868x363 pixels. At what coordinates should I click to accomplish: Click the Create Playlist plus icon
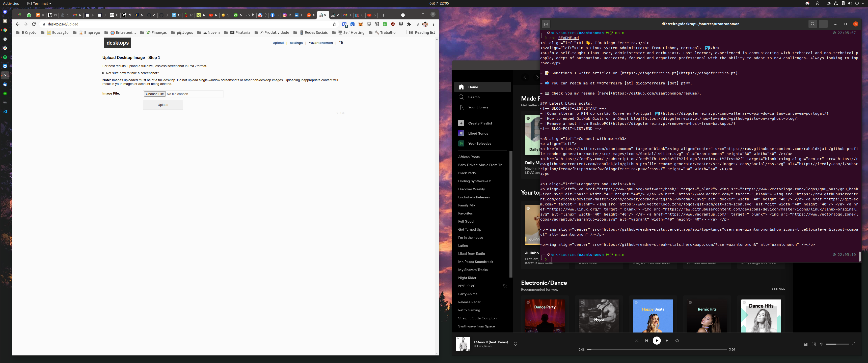point(461,123)
